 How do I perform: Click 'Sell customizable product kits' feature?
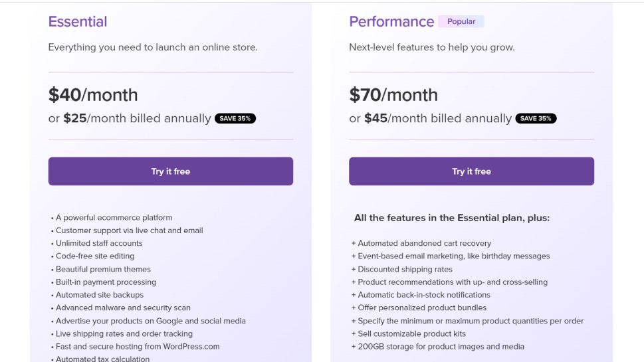(x=408, y=333)
